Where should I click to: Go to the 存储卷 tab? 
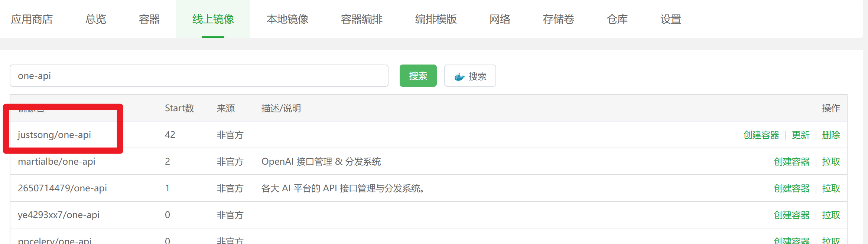[x=558, y=19]
